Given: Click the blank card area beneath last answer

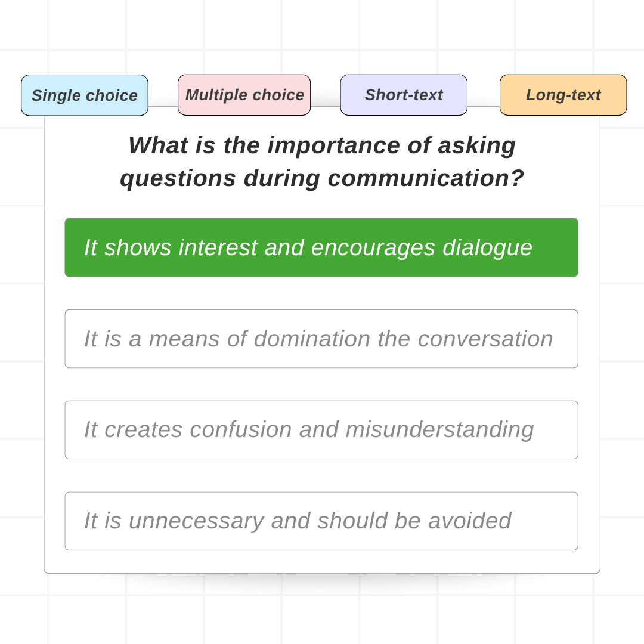Looking at the screenshot, I should click(322, 562).
